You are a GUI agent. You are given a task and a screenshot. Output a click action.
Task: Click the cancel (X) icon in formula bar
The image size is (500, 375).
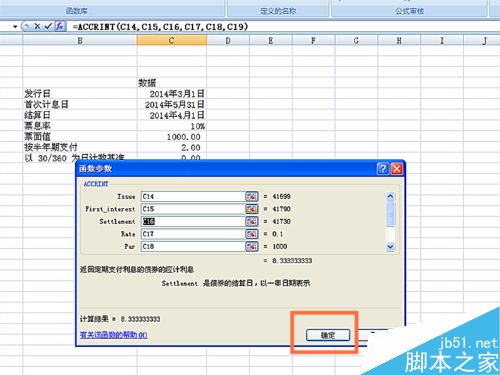[x=37, y=26]
